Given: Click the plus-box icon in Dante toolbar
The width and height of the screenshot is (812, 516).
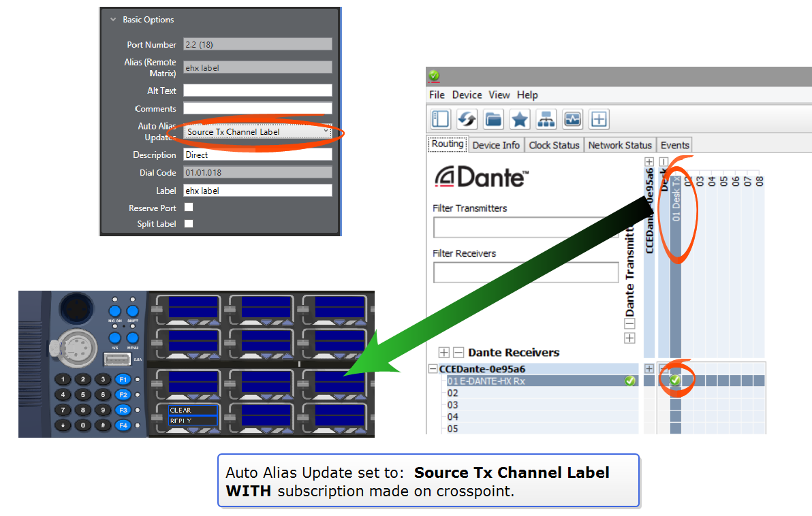Looking at the screenshot, I should [599, 119].
